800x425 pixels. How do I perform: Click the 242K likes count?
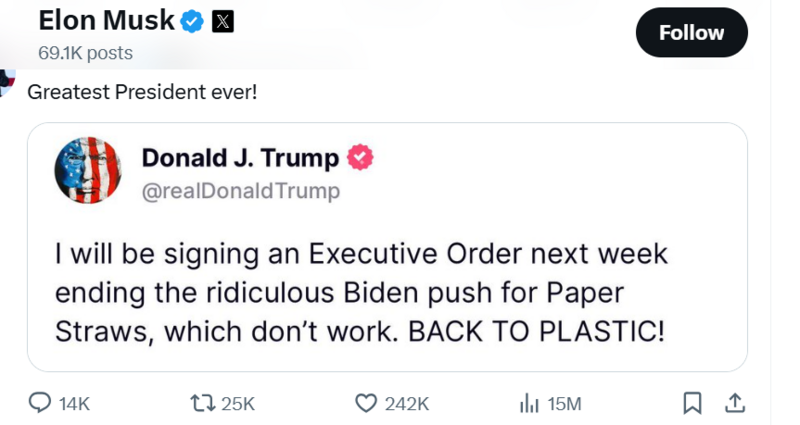(x=406, y=404)
